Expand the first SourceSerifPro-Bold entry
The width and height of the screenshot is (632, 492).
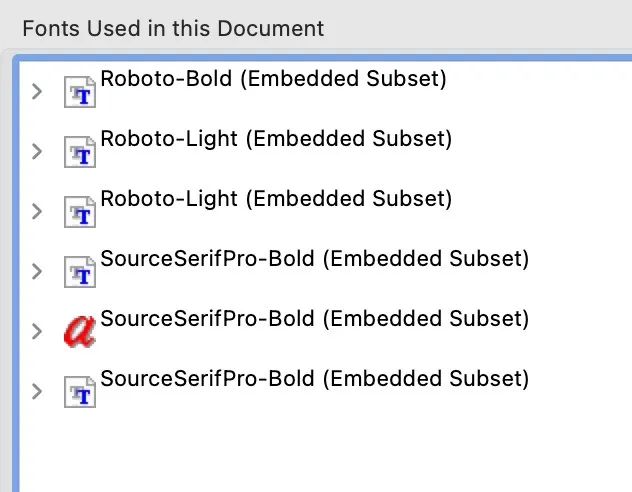click(37, 271)
